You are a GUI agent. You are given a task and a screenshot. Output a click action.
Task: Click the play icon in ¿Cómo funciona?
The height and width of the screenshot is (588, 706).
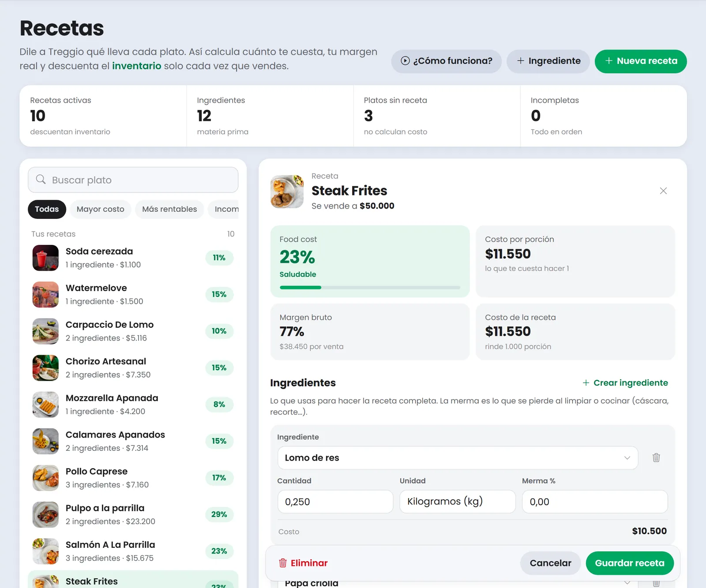point(405,61)
